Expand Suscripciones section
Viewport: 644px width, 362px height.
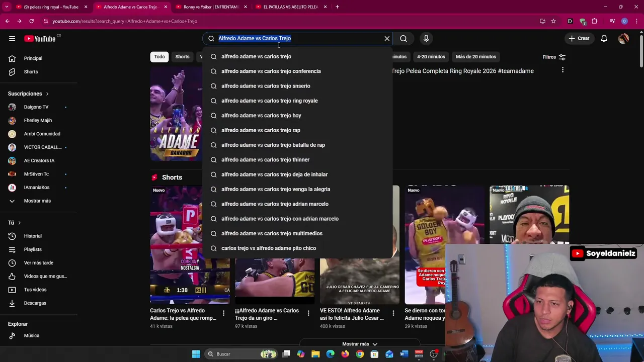pyautogui.click(x=28, y=94)
